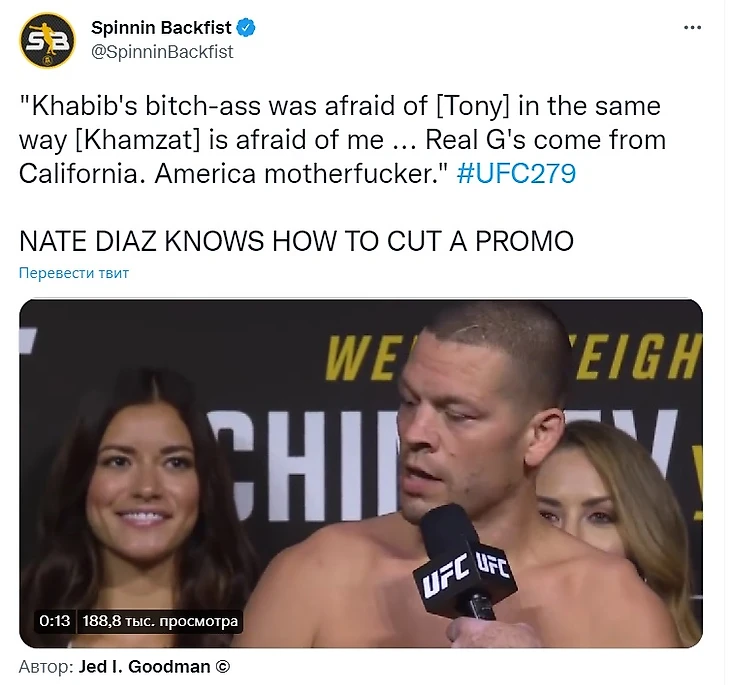Click the blue verified badge
The width and height of the screenshot is (730, 685).
(246, 28)
